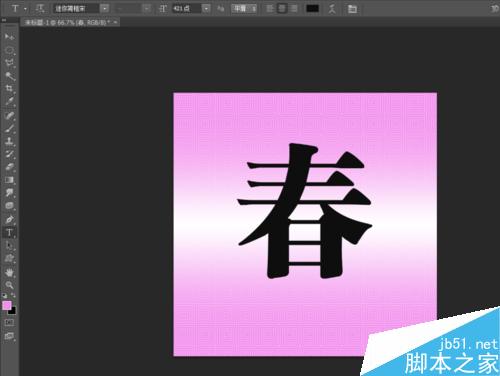Select the Horizontal Type tool in toolbox
500x376 pixels.
tap(9, 232)
